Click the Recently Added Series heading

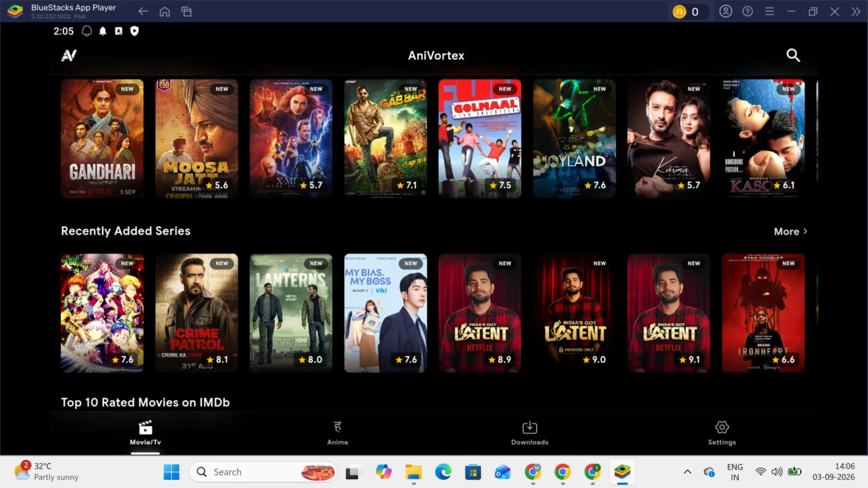[x=126, y=231]
